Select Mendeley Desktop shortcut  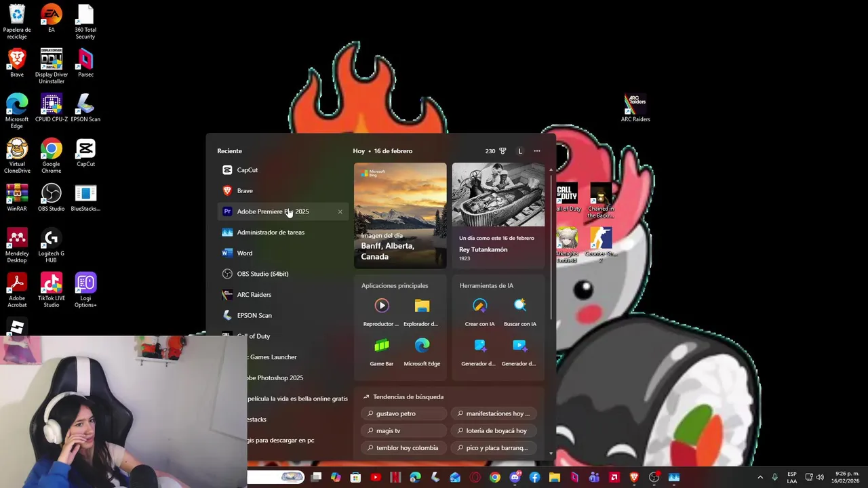17,245
